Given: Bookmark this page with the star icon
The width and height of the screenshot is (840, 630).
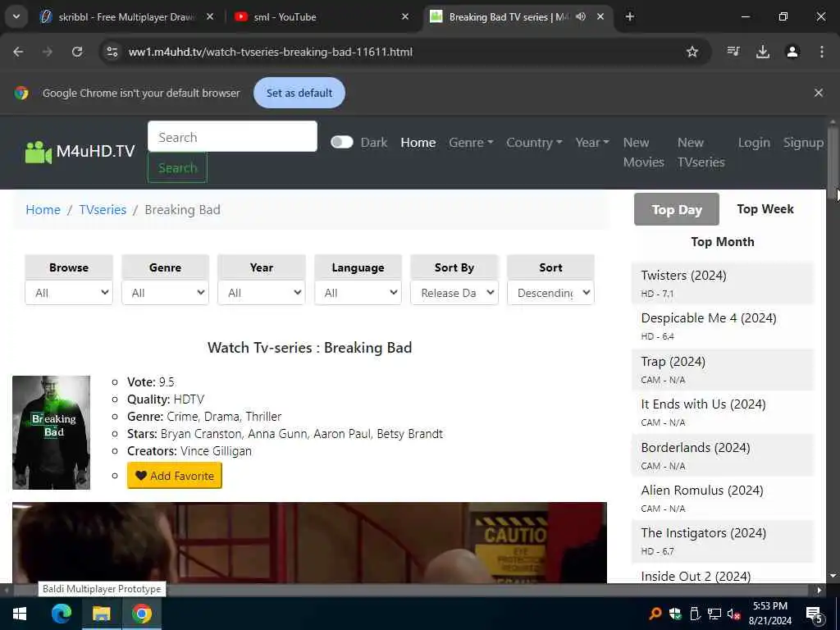Looking at the screenshot, I should point(692,52).
